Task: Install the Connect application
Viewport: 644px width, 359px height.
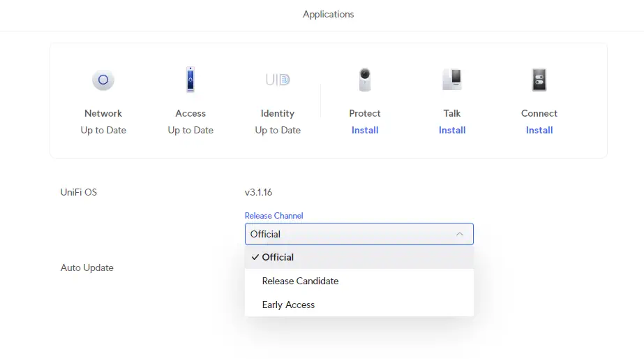Action: pyautogui.click(x=539, y=130)
